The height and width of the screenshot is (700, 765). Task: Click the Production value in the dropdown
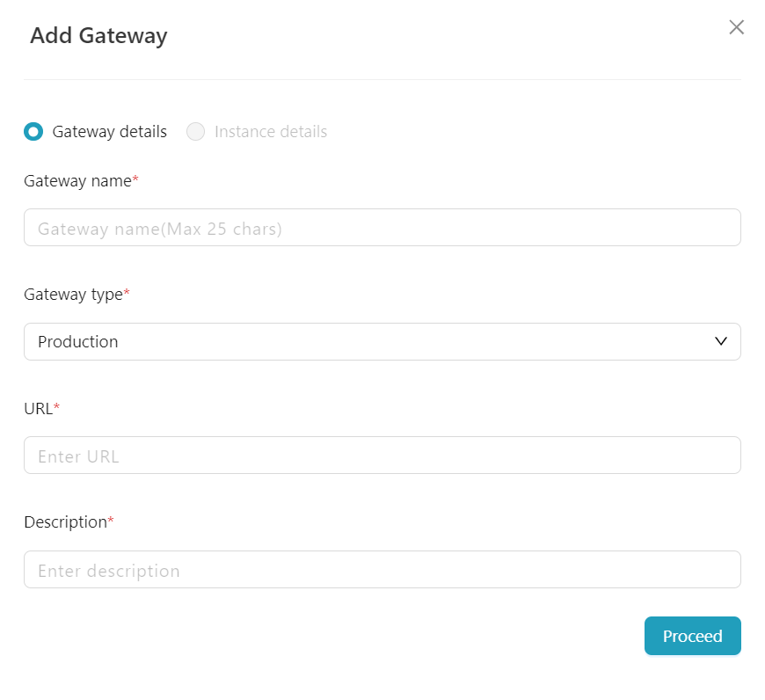(x=78, y=342)
